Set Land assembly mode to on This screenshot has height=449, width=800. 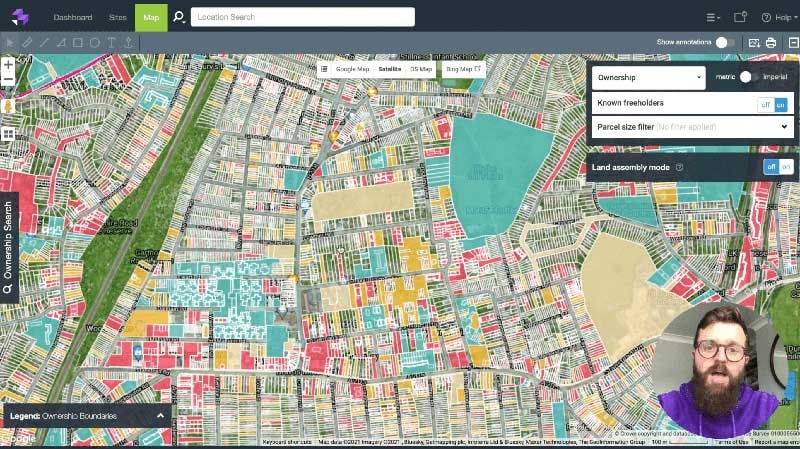(x=786, y=167)
